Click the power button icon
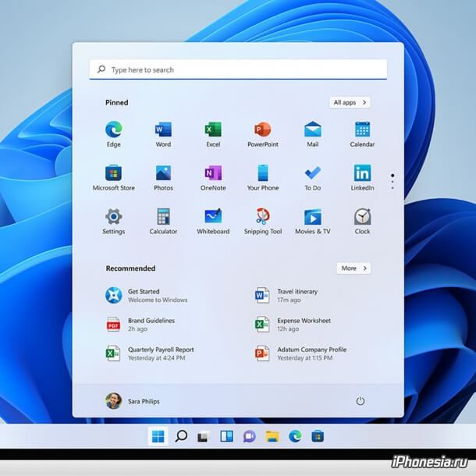Screen dimensions: 476x476 pos(361,401)
